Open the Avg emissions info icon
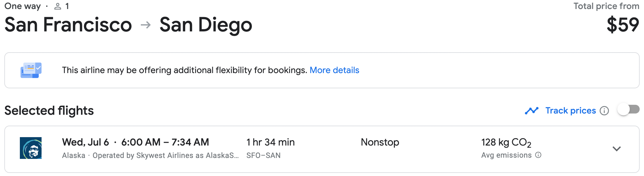Image resolution: width=644 pixels, height=176 pixels. point(539,155)
